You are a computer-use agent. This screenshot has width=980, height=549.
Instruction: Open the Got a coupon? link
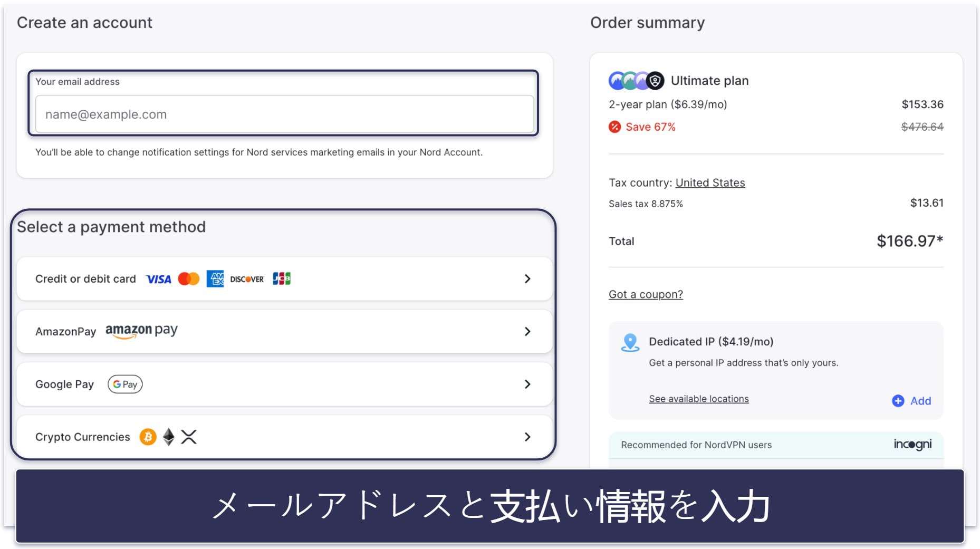click(x=646, y=294)
